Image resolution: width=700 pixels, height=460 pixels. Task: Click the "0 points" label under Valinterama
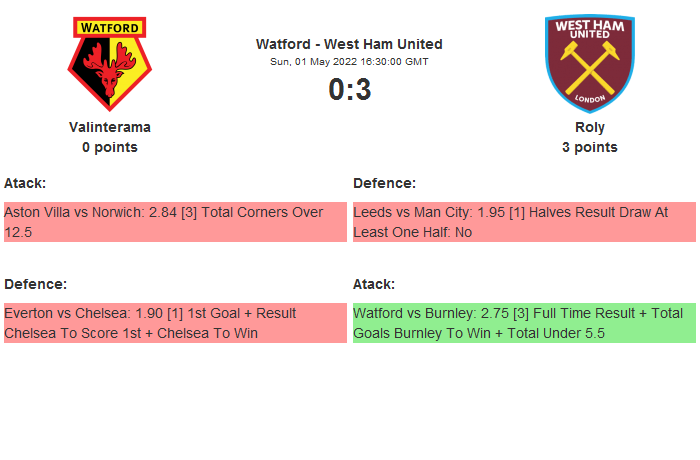110,147
